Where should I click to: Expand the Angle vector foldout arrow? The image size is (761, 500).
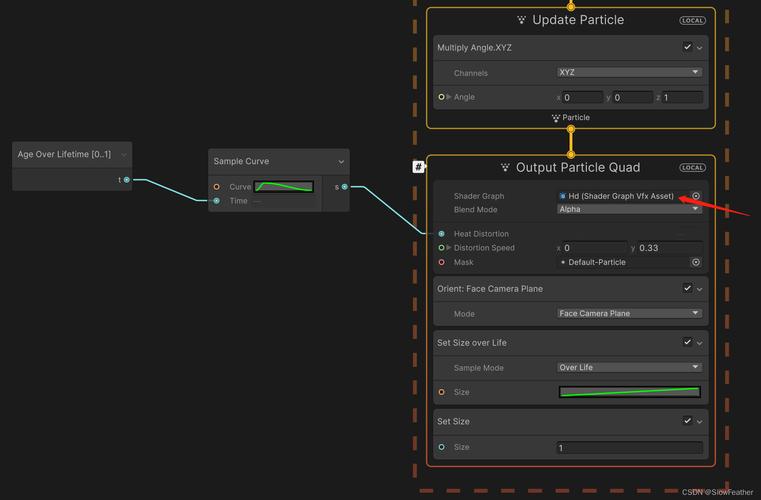449,97
